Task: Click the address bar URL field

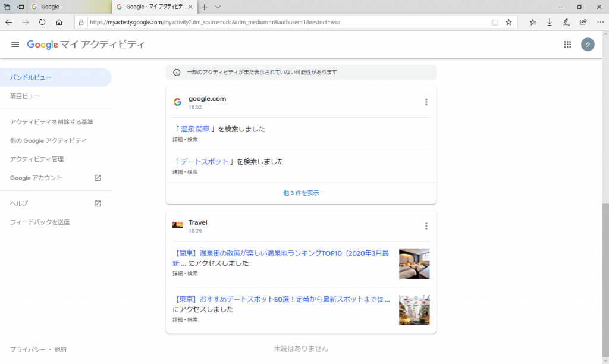Action: (287, 23)
